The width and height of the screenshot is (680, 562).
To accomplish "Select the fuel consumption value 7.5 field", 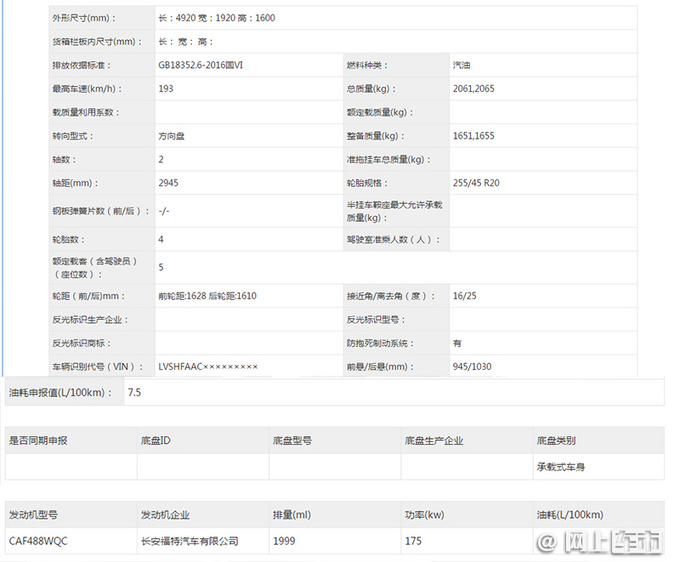I will pos(134,393).
